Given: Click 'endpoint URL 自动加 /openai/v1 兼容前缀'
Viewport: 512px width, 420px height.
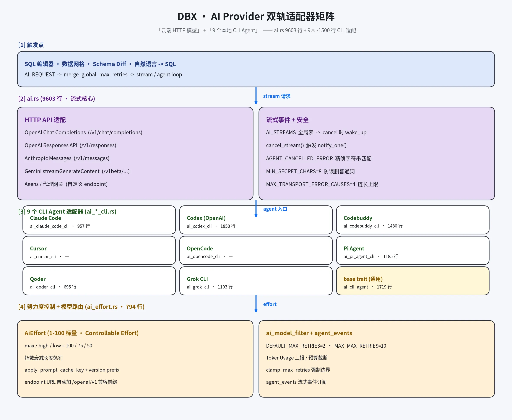Looking at the screenshot, I should click(71, 382).
